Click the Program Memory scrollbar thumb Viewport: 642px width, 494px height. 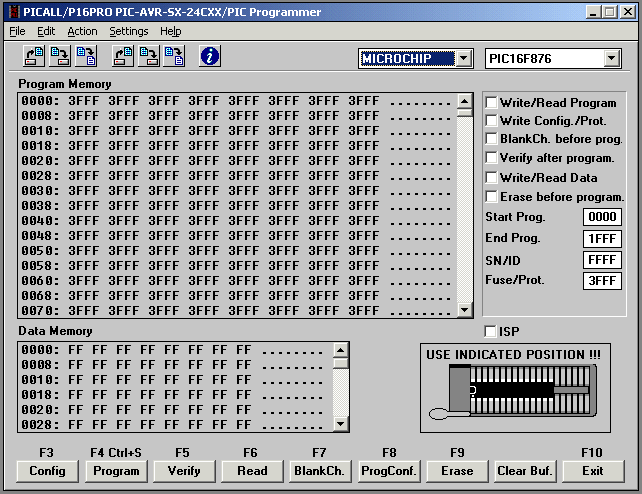[x=465, y=113]
